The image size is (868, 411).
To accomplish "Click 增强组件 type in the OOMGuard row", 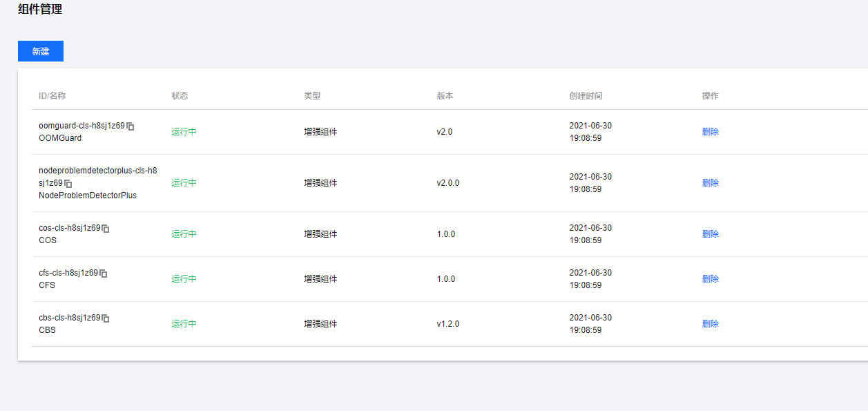I will point(320,131).
